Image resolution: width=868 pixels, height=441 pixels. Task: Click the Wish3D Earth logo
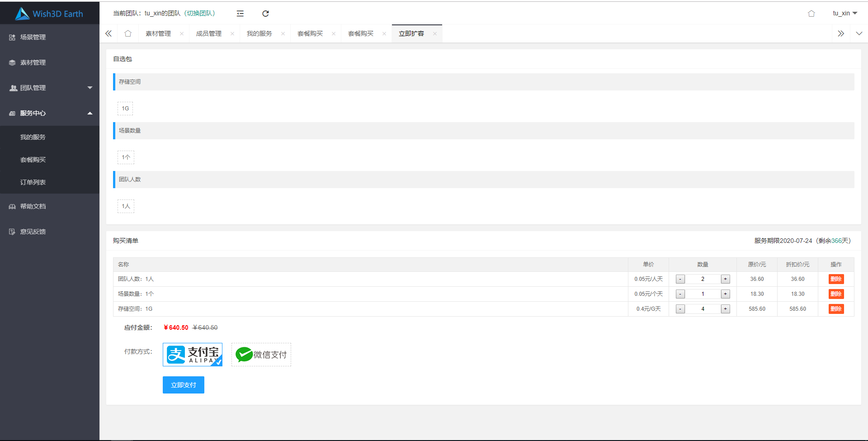(x=49, y=14)
